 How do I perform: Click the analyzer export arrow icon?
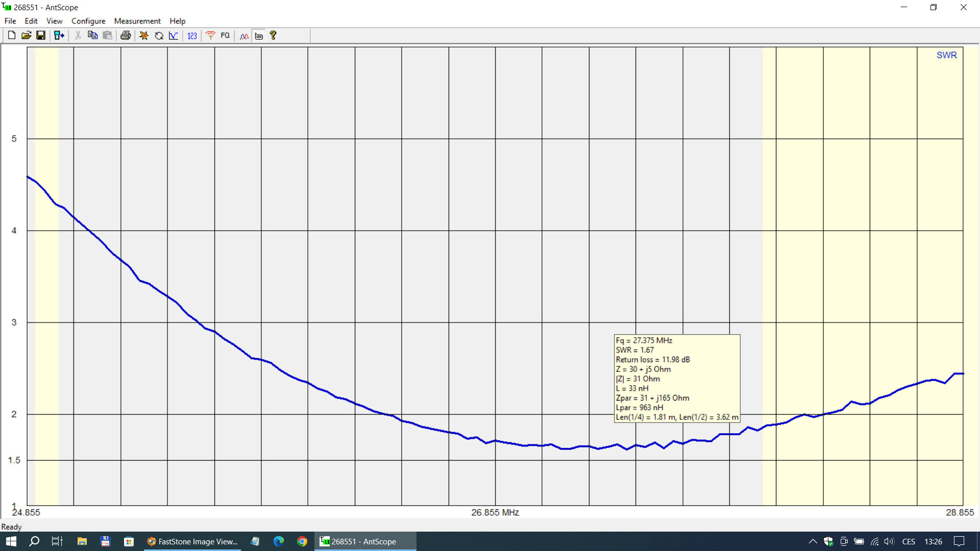pos(59,36)
